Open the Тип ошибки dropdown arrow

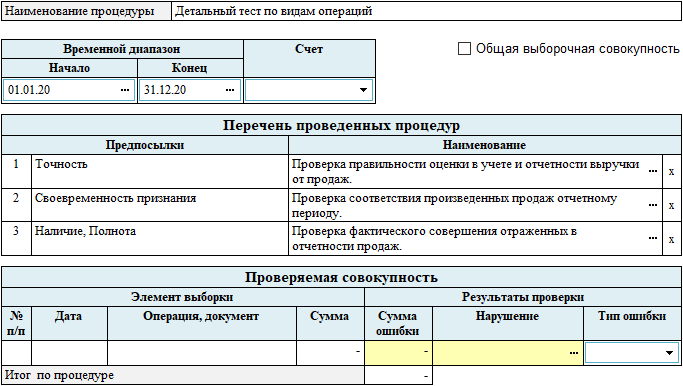(x=669, y=353)
